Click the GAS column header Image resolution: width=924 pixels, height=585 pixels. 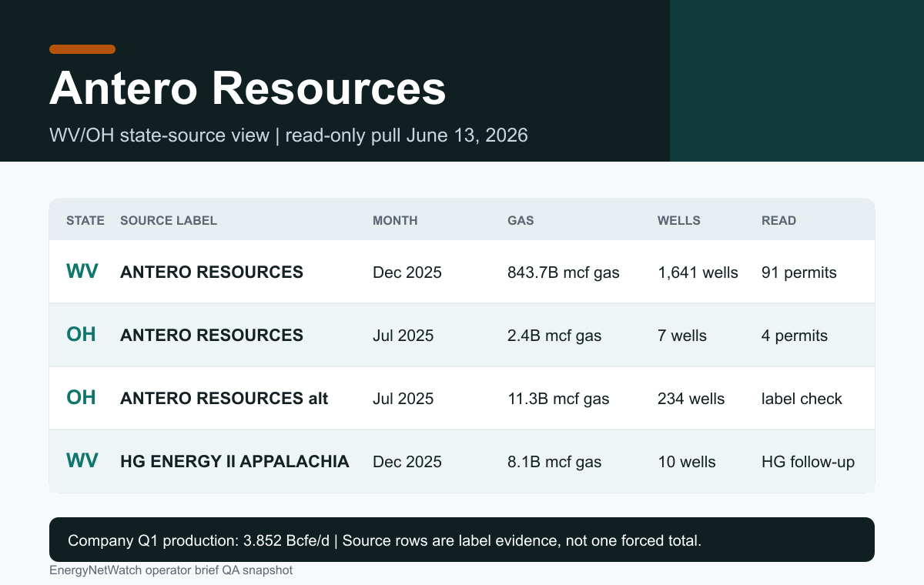(521, 220)
